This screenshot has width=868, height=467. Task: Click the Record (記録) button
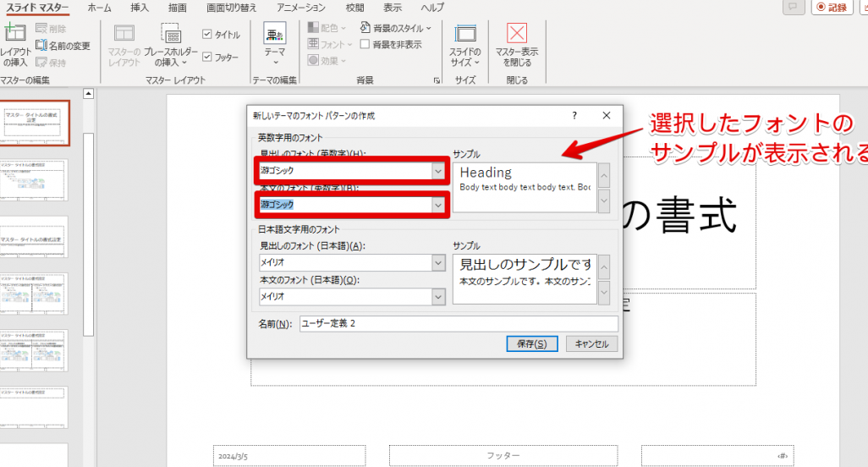point(832,8)
